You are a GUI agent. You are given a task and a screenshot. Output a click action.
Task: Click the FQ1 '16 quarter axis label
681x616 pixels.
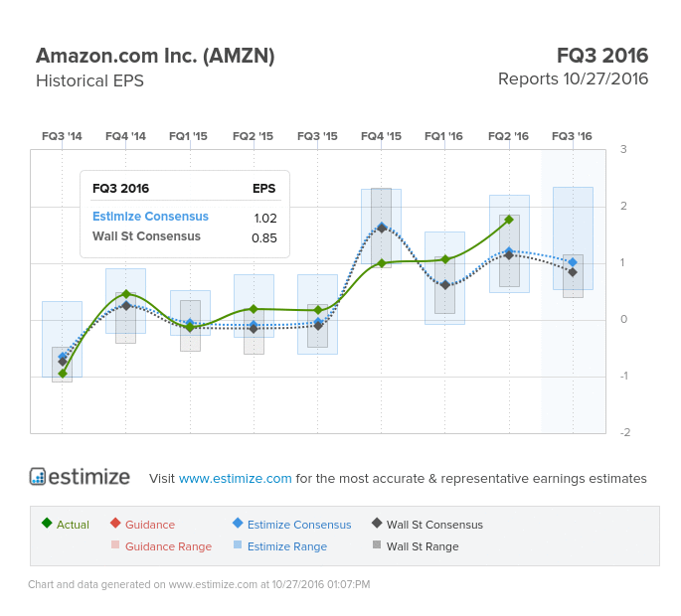(443, 136)
